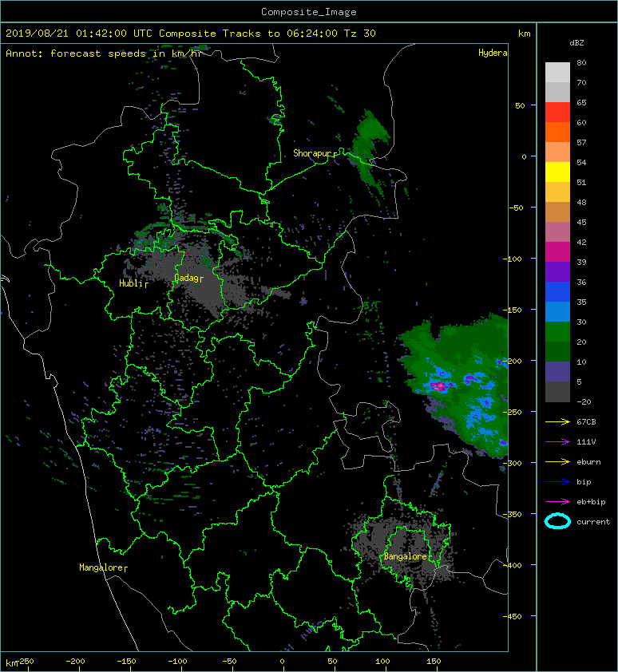Image resolution: width=618 pixels, height=672 pixels.
Task: Click the 80 value on dBZ scale
Action: coord(581,62)
